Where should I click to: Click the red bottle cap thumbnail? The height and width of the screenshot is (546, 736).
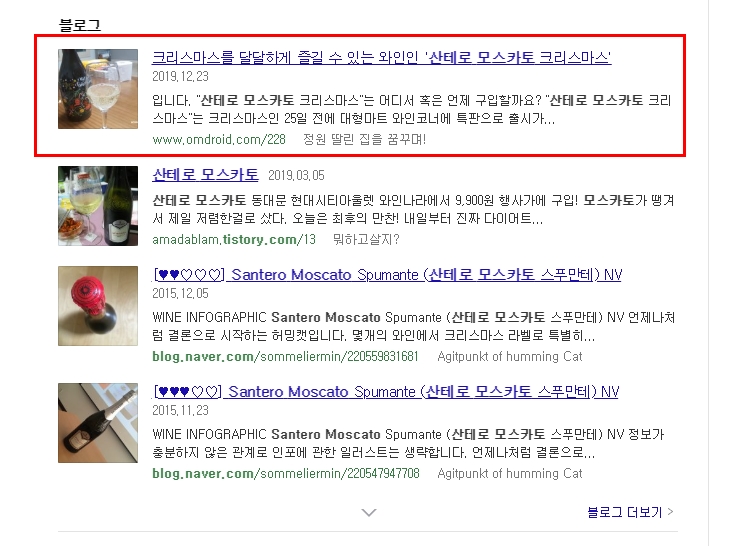98,306
